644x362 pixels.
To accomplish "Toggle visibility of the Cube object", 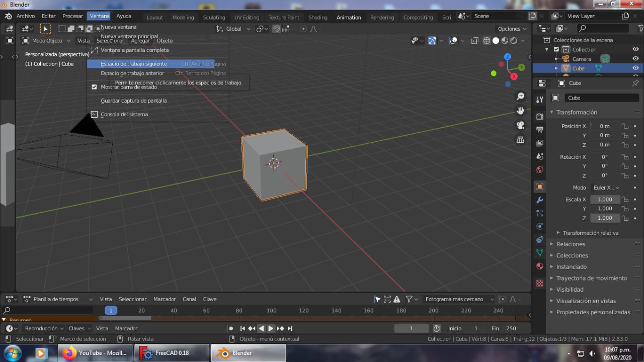I will (635, 68).
